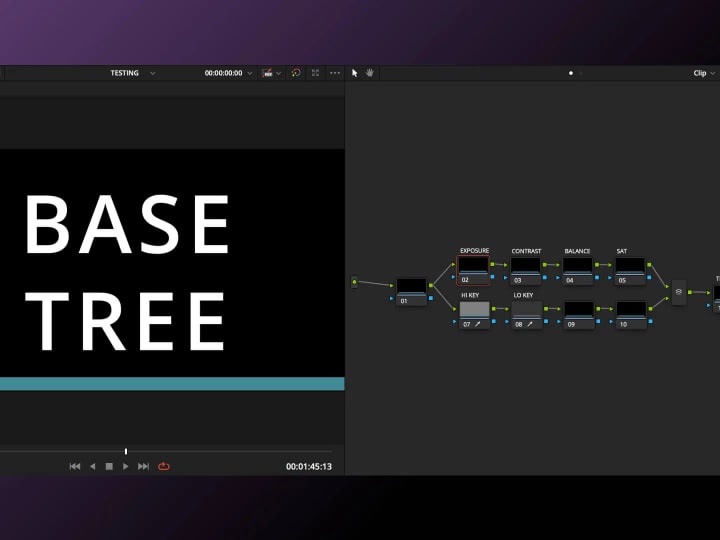The image size is (720, 540).
Task: Open the Clip mode dropdown
Action: (x=704, y=73)
